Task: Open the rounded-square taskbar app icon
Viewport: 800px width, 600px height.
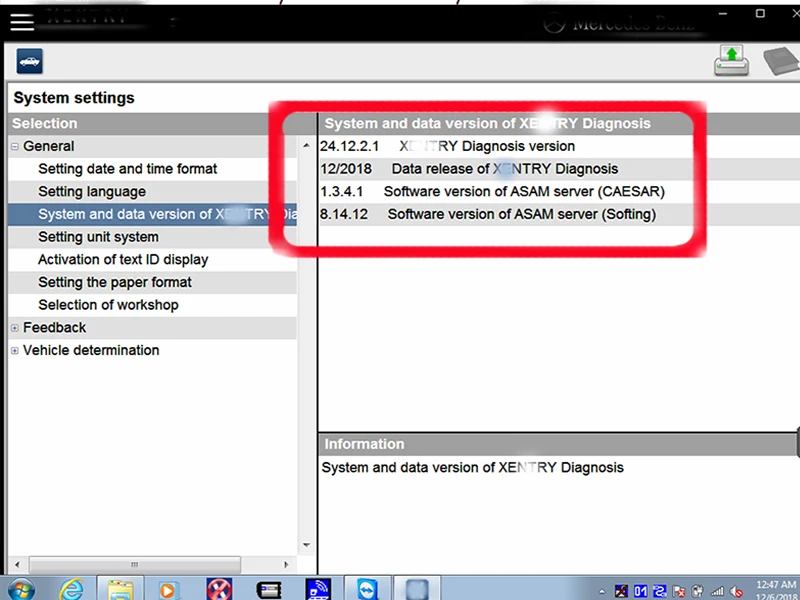Action: (x=417, y=590)
